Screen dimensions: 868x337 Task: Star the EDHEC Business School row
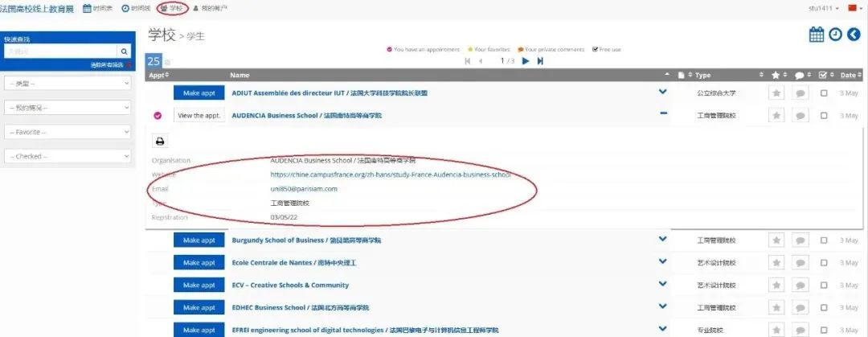point(776,307)
